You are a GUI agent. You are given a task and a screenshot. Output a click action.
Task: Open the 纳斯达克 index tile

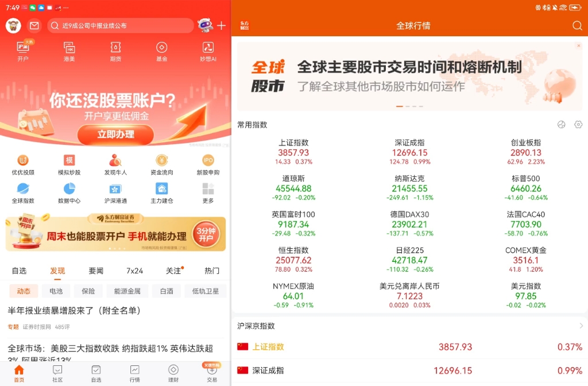point(410,188)
